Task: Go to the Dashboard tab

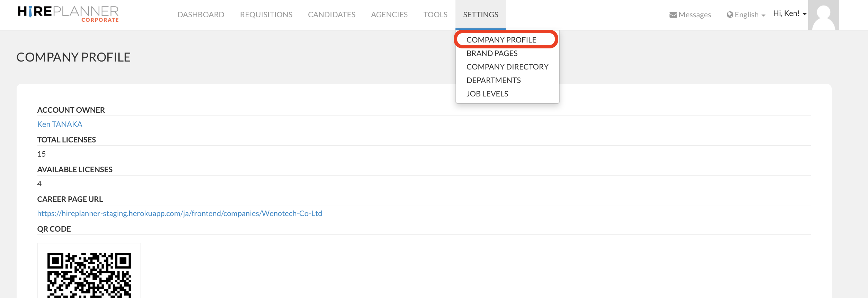Action: (x=201, y=15)
